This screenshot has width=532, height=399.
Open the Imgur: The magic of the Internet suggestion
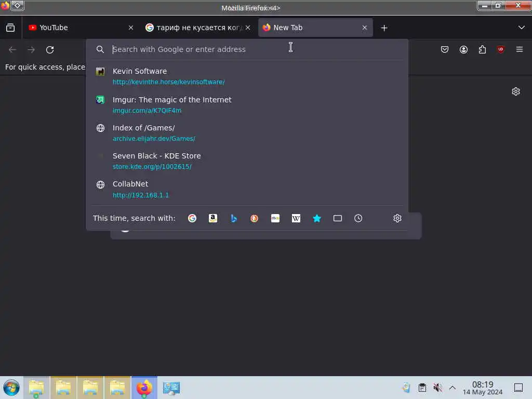pos(247,105)
